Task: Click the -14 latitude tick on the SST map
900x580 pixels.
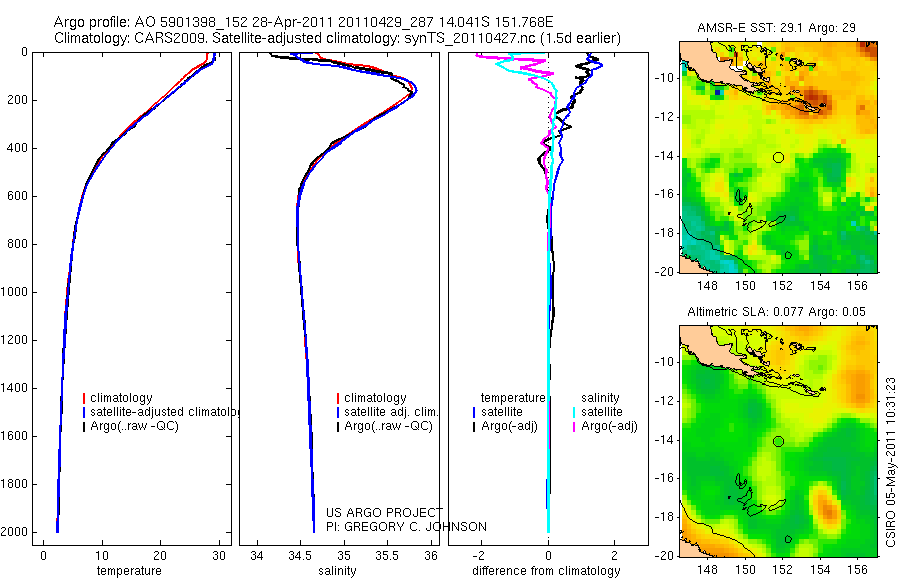Action: (664, 156)
